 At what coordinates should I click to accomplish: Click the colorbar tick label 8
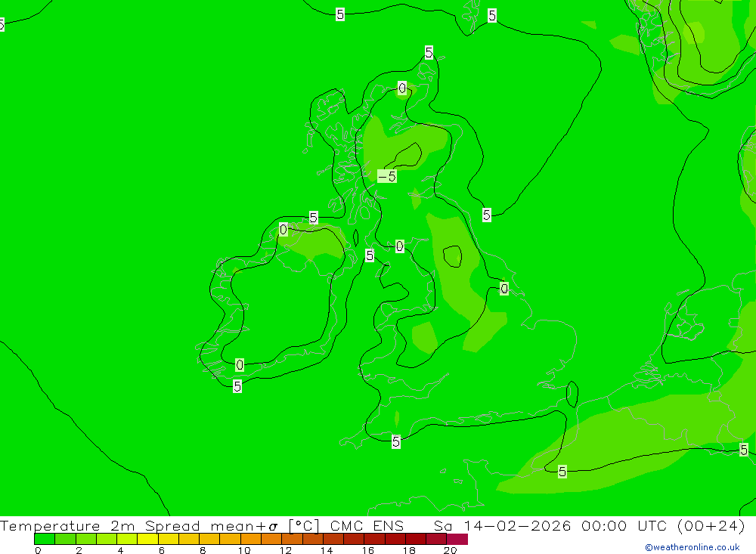(203, 550)
